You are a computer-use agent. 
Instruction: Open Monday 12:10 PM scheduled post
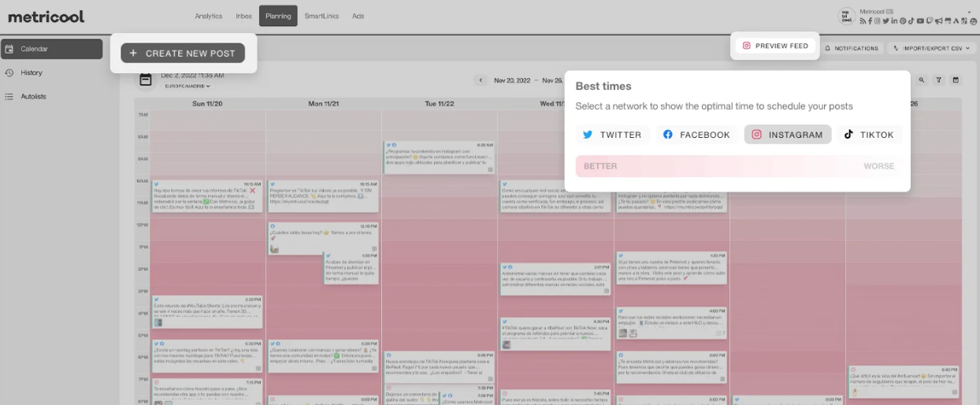[323, 238]
